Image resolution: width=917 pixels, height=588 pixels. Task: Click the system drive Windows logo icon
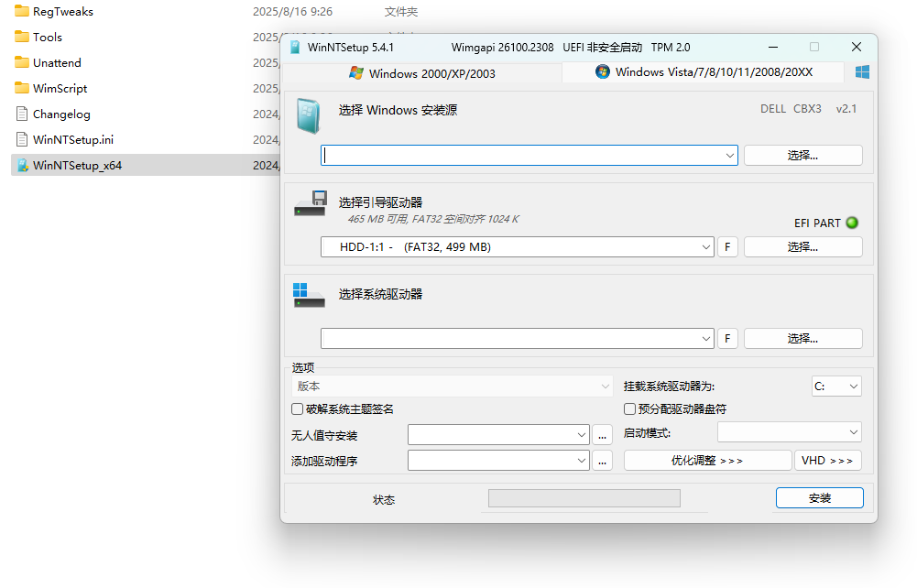[309, 295]
